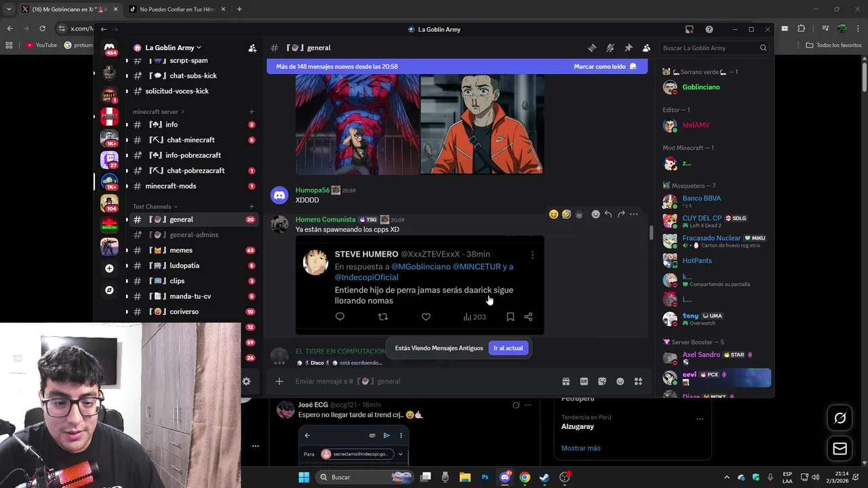Open the three-dot menu in embedded tweet
This screenshot has height=488, width=868.
532,255
